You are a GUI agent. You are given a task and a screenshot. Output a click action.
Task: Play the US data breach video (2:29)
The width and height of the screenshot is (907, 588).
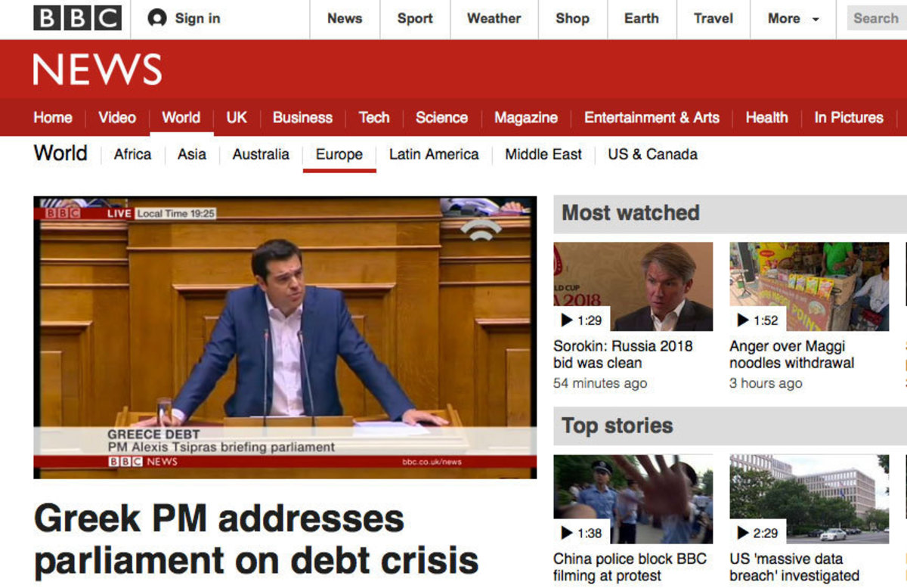[x=758, y=533]
